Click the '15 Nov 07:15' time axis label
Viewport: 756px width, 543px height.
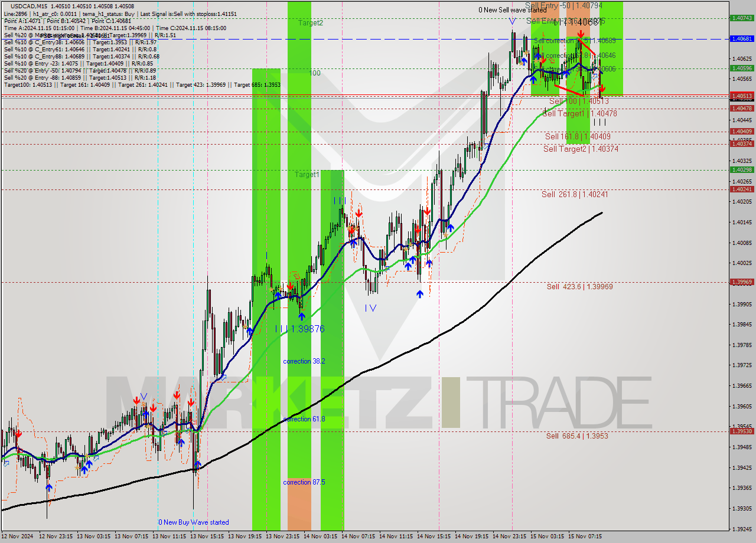point(585,537)
